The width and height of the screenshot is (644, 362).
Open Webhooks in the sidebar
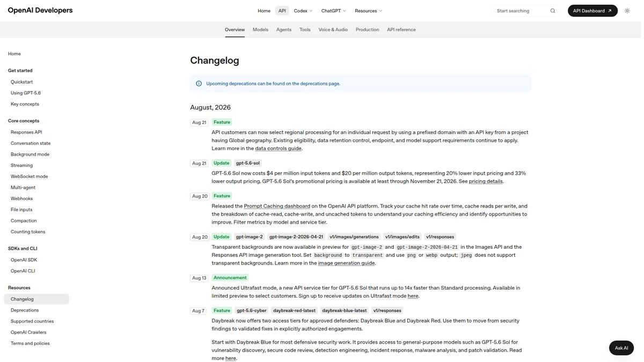point(21,198)
